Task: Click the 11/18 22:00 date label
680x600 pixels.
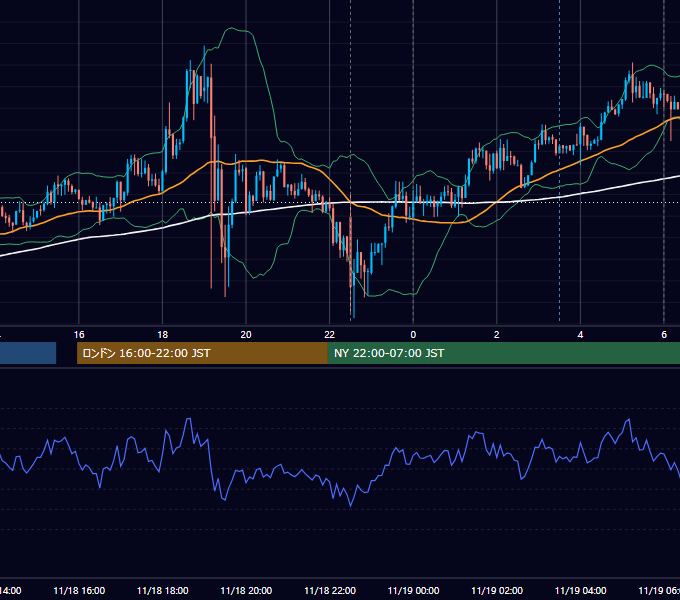Action: (x=330, y=590)
